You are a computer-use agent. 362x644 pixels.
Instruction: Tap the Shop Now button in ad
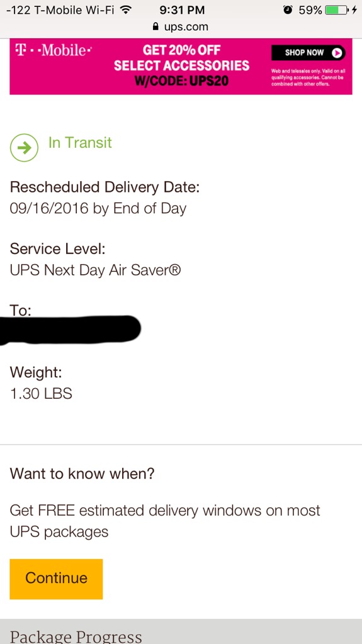308,53
